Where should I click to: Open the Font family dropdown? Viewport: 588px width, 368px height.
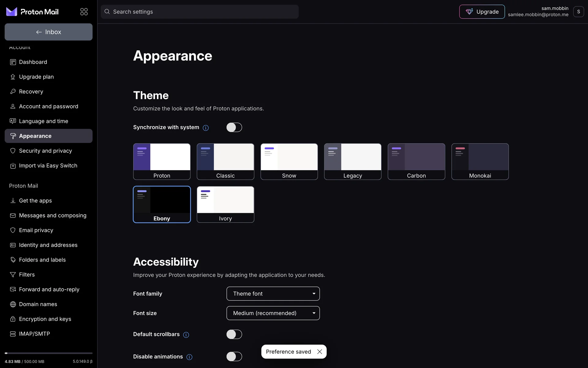coord(273,294)
